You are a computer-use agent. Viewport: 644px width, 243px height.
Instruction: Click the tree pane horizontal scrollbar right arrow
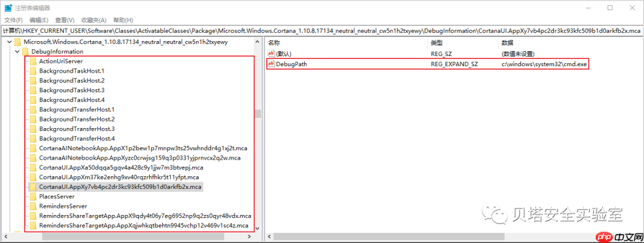click(249, 236)
